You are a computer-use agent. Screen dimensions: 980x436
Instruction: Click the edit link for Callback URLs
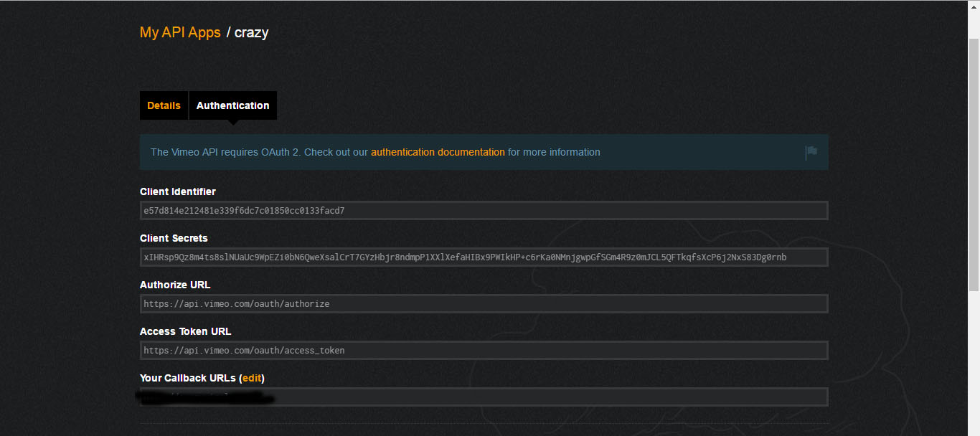tap(252, 378)
